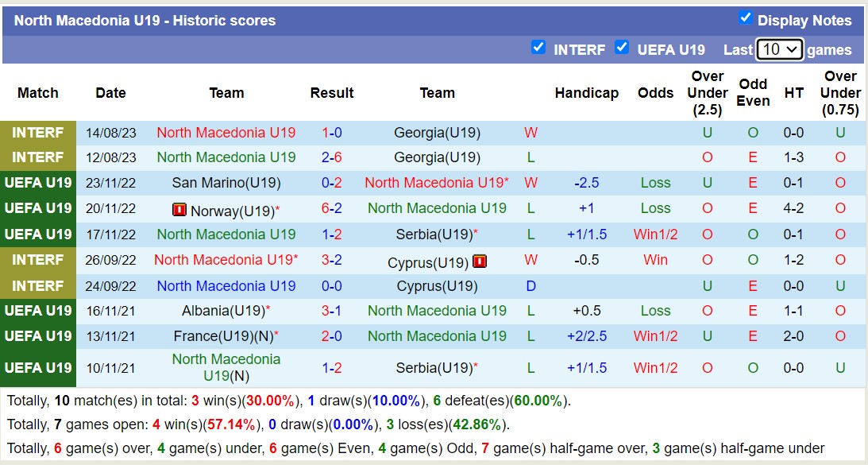
Task: Uncheck the INTERF filter checkbox
Action: tap(538, 48)
